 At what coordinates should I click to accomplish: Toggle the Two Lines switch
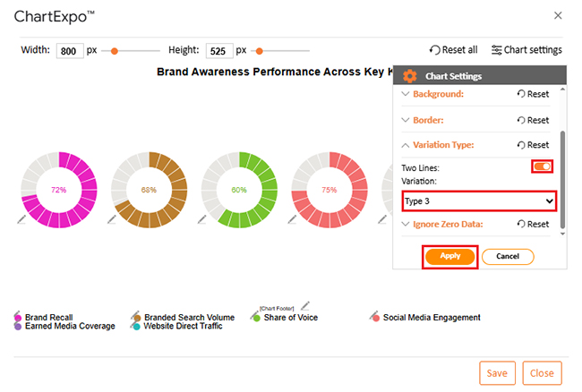(542, 166)
